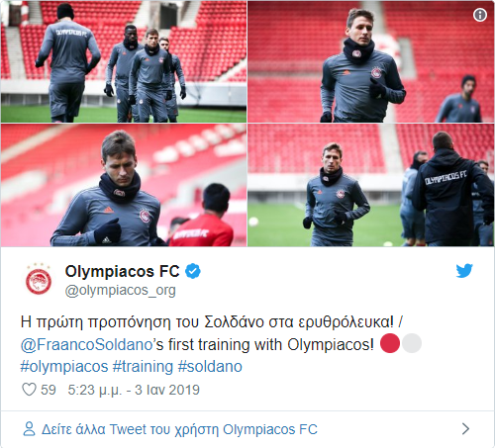Open the #olympiacos hashtag
Screen dimensions: 495x448
pos(64,367)
